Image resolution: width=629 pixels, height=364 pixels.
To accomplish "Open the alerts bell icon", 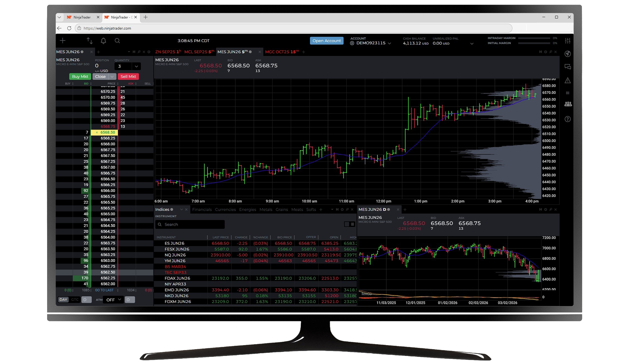I will (x=104, y=41).
